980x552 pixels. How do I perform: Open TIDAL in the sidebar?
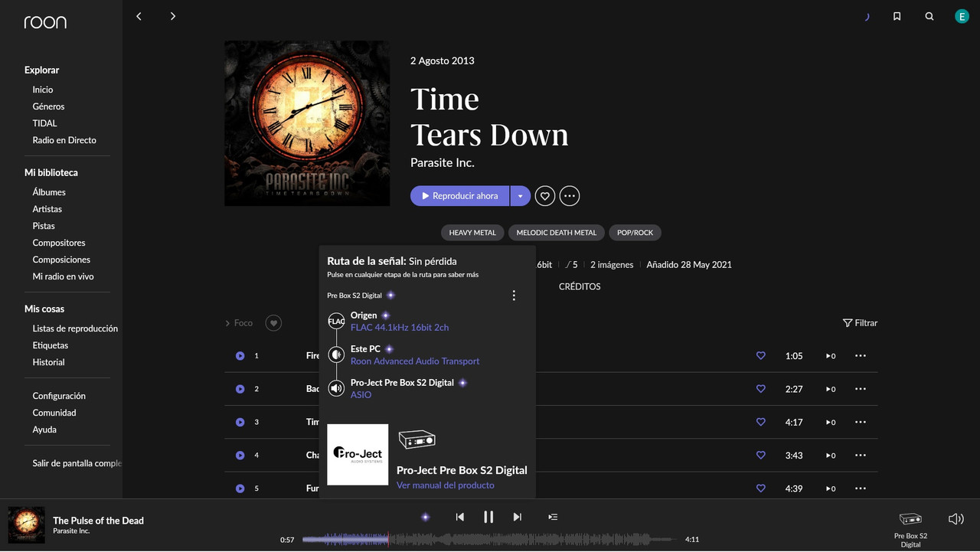tap(44, 123)
